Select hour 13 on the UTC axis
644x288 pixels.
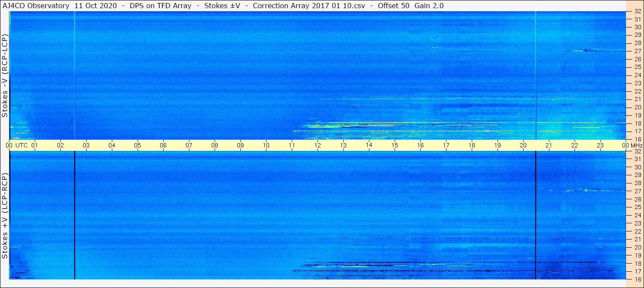click(343, 145)
